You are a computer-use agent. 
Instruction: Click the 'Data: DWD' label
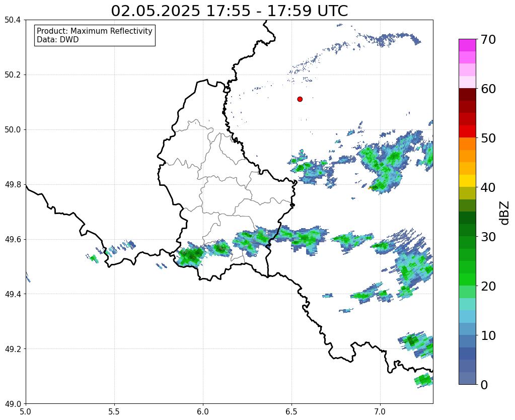58,40
